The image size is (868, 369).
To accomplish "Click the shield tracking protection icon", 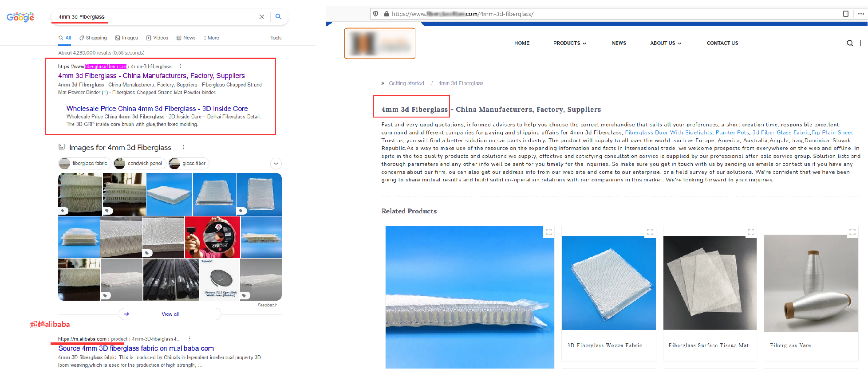I will point(376,14).
